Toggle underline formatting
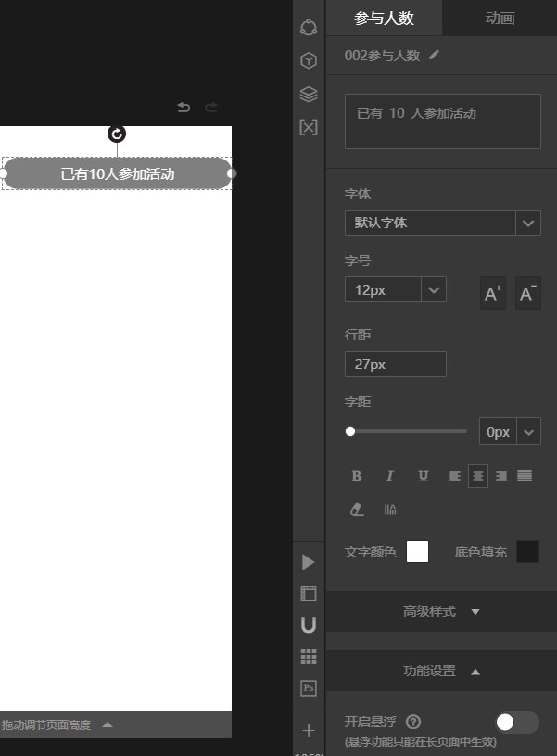Screen dimensions: 557x756 423,476
